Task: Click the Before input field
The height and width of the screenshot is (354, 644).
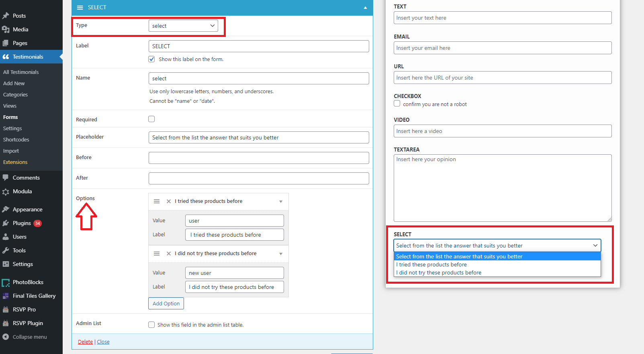Action: coord(259,158)
